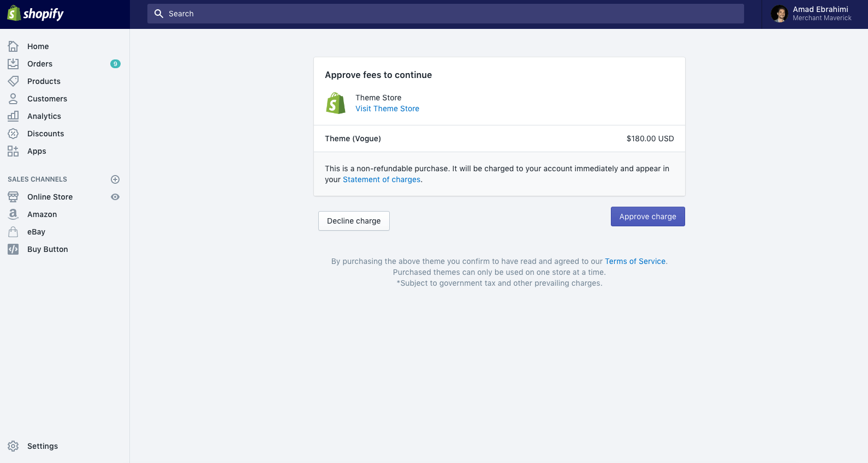This screenshot has height=463, width=868.
Task: Click the Apps grid icon
Action: 13,151
